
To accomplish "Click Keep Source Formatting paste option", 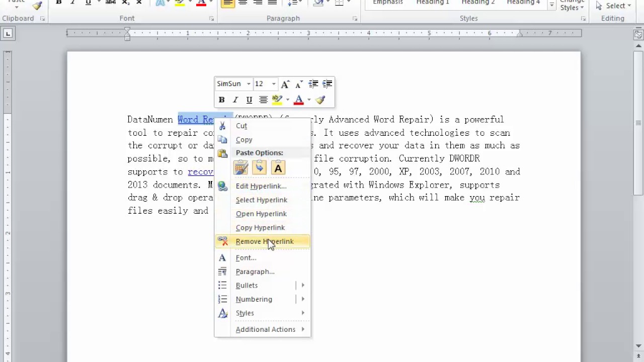I will click(x=241, y=168).
